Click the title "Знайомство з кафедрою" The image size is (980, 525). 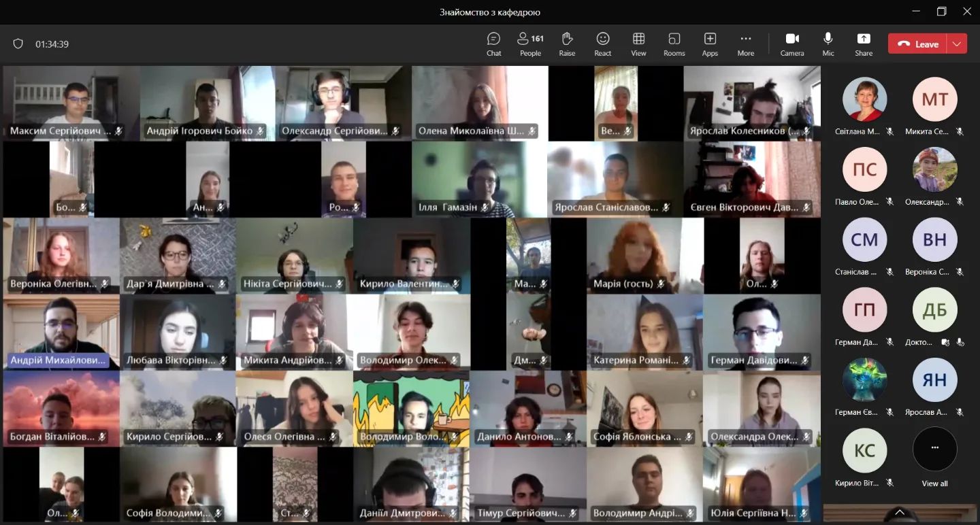pos(490,12)
